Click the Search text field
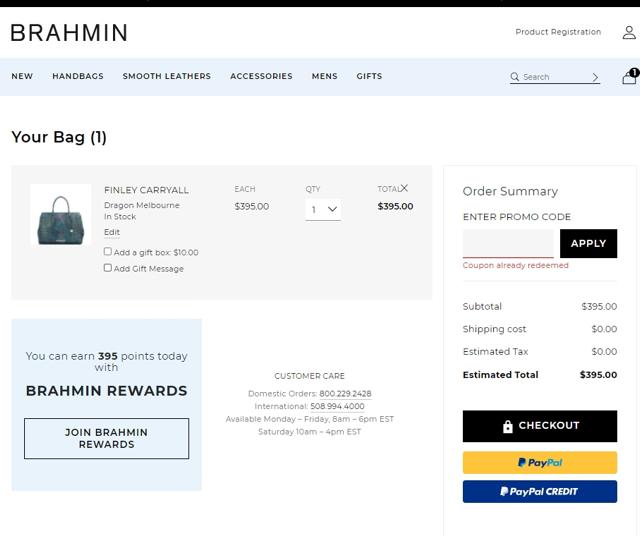The width and height of the screenshot is (640, 536). (x=555, y=77)
